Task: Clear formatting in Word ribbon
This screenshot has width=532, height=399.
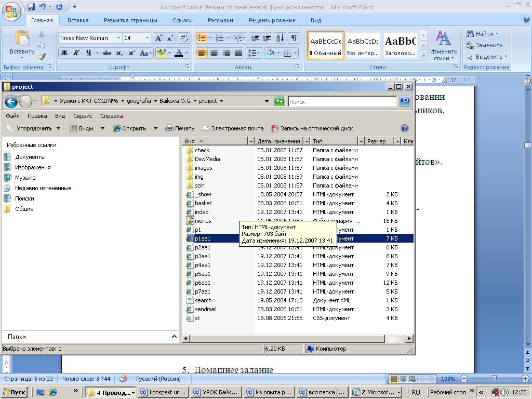Action: click(x=183, y=38)
